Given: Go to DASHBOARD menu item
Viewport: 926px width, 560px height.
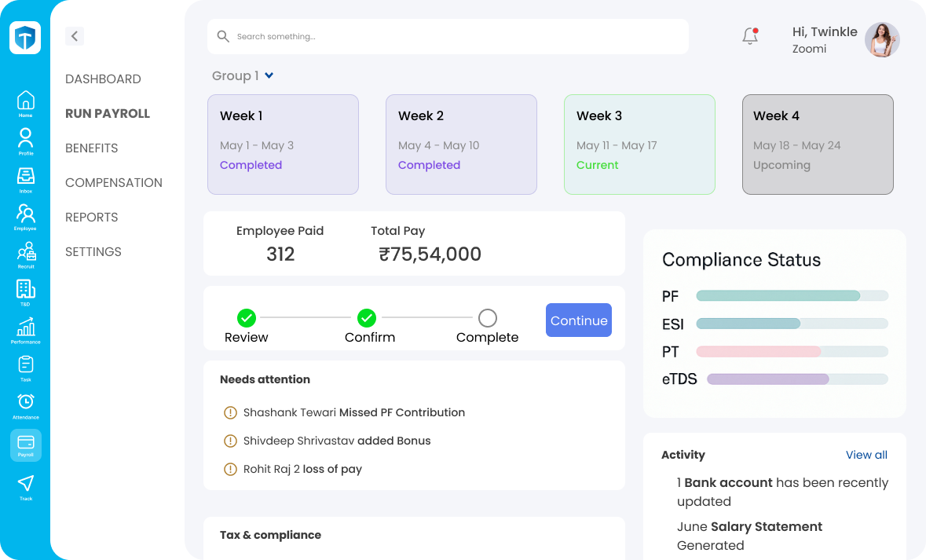Looking at the screenshot, I should [103, 79].
